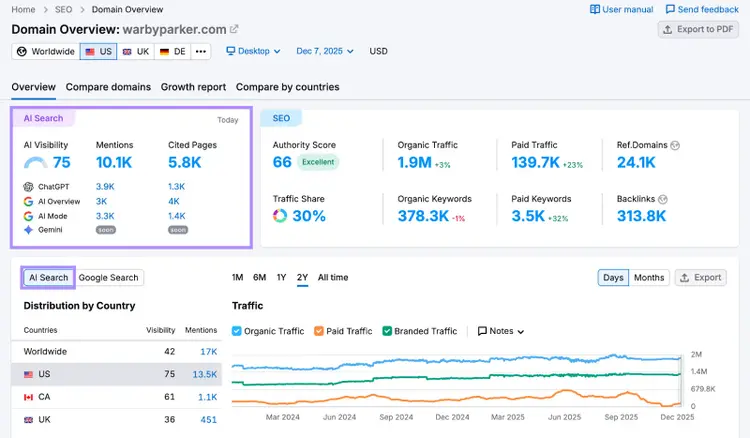Open Organic Traffic value 1.9M
This screenshot has width=750, height=438.
415,163
